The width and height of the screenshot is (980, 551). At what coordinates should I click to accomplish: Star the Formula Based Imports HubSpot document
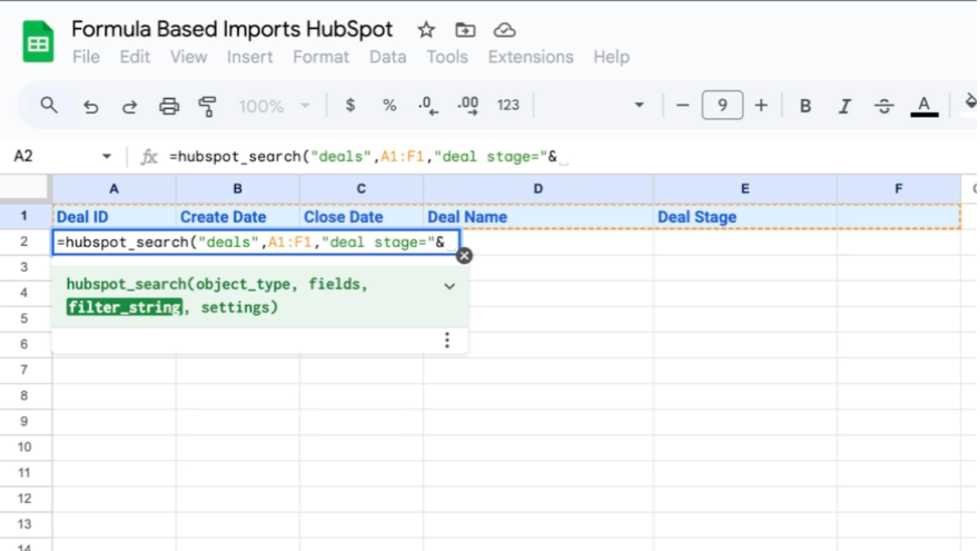[x=426, y=30]
